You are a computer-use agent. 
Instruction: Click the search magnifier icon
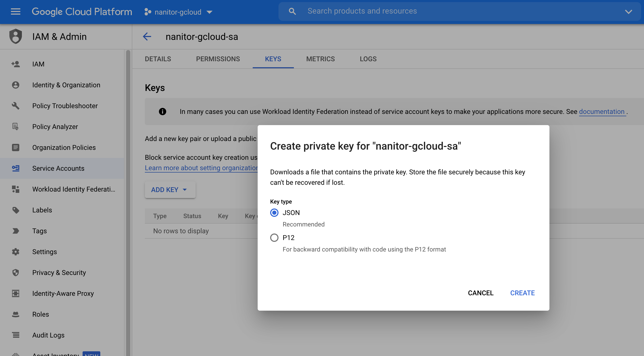click(292, 11)
